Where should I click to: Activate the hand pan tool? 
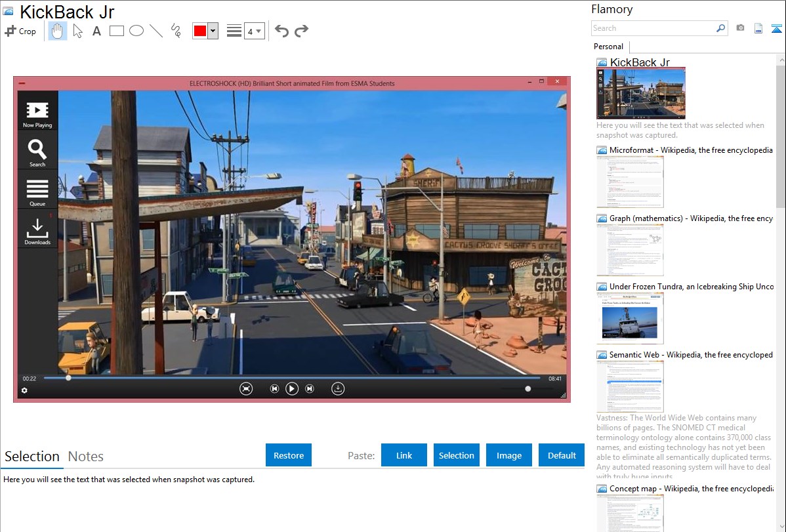click(x=57, y=31)
